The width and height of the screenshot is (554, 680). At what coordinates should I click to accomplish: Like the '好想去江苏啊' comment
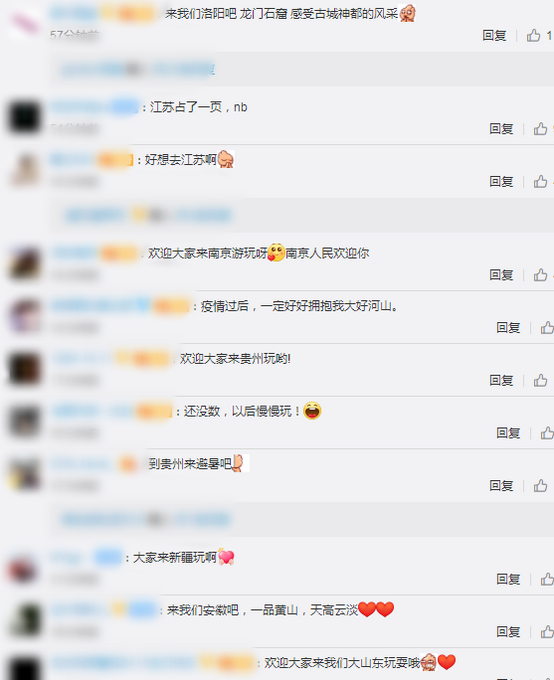(x=540, y=181)
